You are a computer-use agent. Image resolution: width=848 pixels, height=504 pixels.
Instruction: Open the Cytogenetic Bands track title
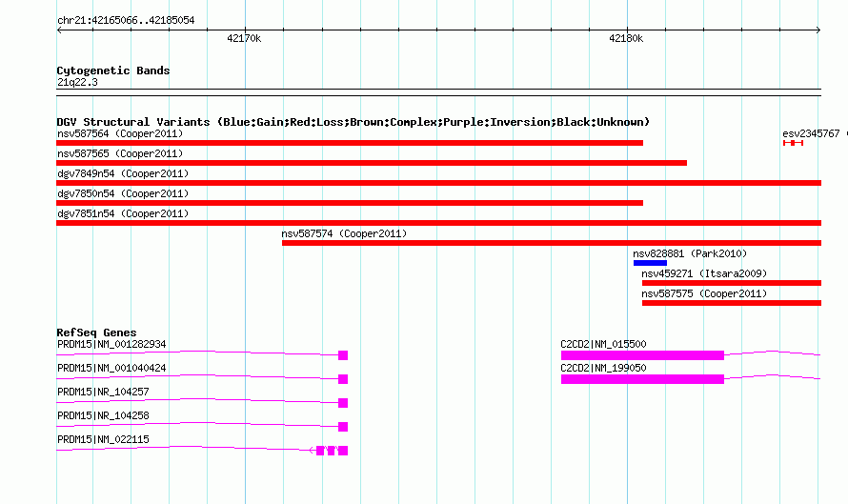[x=113, y=71]
